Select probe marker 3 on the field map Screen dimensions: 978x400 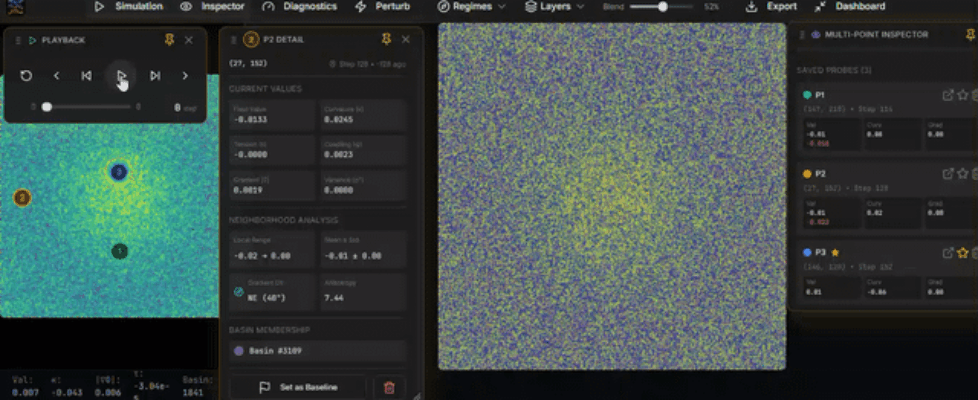(119, 172)
